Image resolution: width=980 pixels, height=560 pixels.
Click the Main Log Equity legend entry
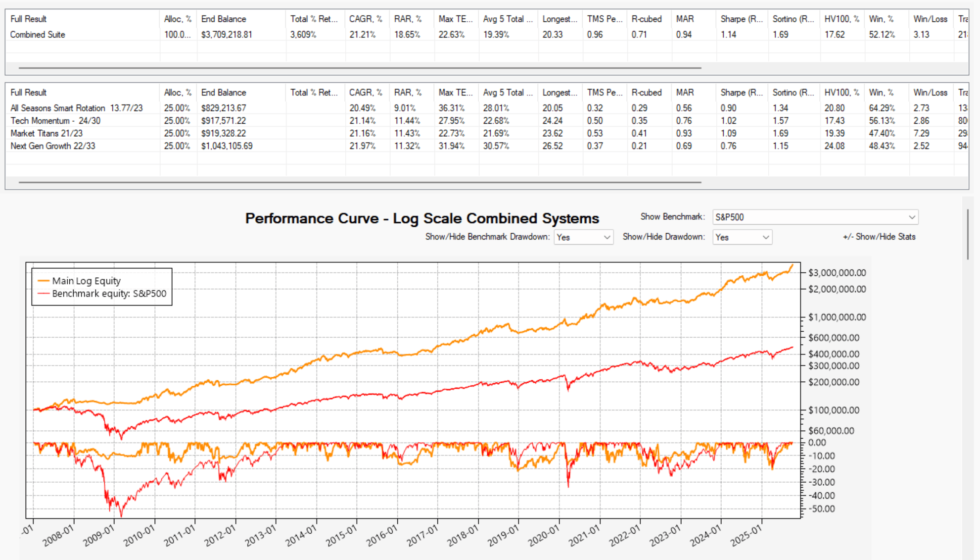click(86, 281)
